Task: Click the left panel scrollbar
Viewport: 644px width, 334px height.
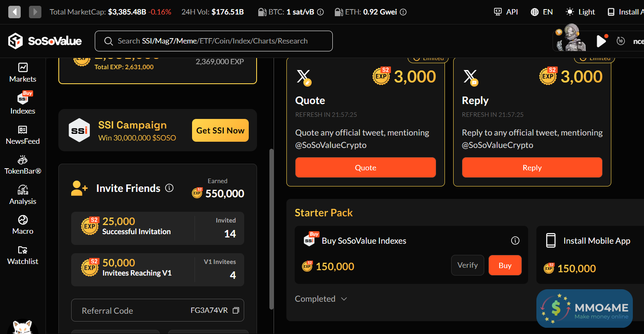Action: point(272,228)
